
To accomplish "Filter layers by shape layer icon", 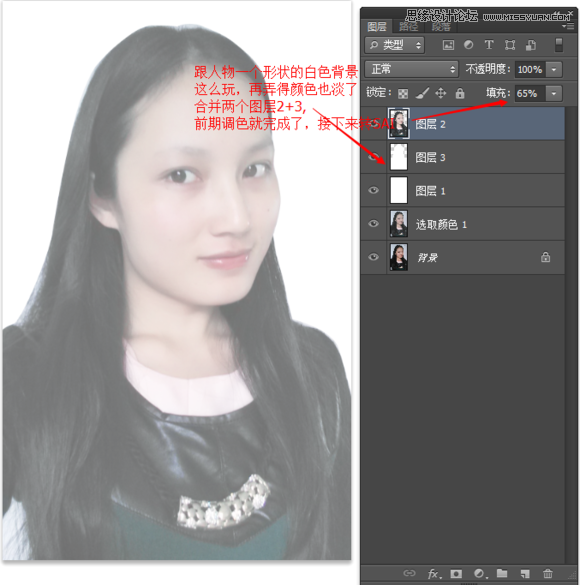I will tap(510, 45).
